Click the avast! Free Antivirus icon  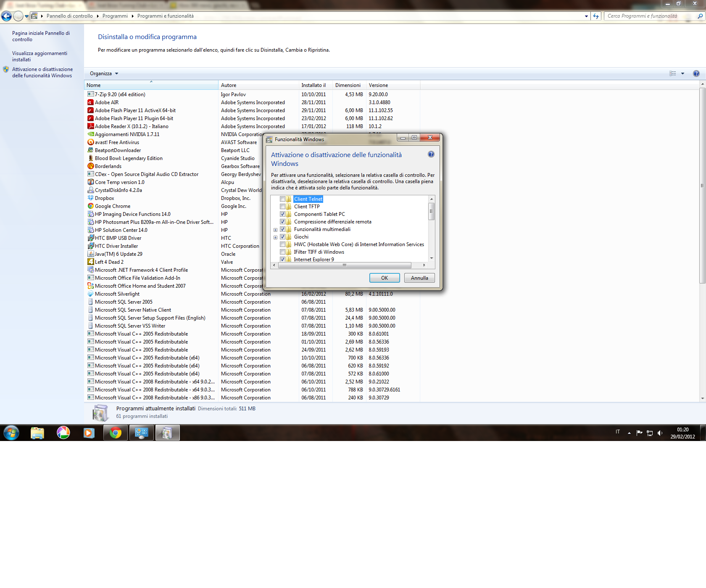90,142
